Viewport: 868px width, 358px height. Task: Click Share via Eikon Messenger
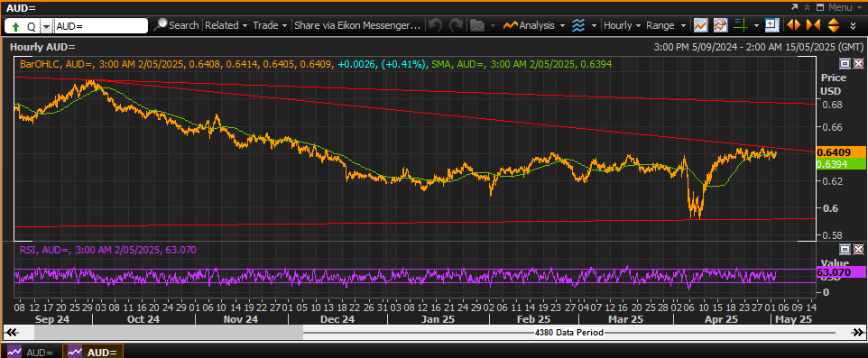coord(357,25)
